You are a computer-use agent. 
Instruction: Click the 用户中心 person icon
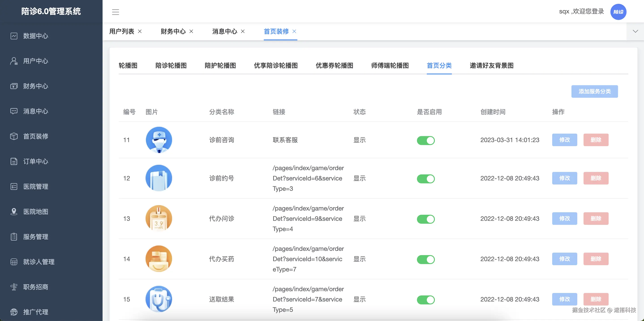coord(14,61)
